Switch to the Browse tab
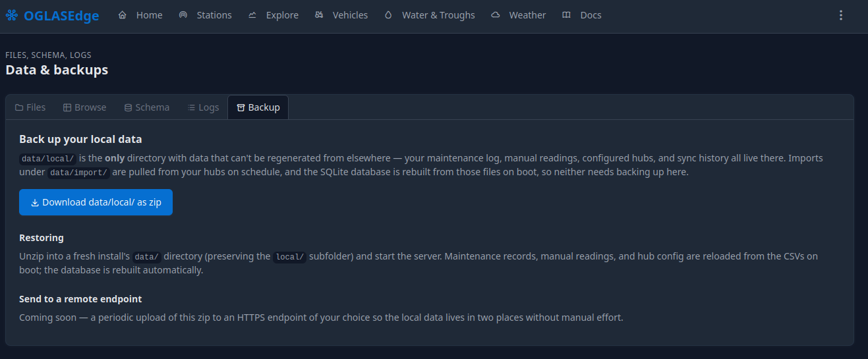This screenshot has height=359, width=868. pos(84,107)
